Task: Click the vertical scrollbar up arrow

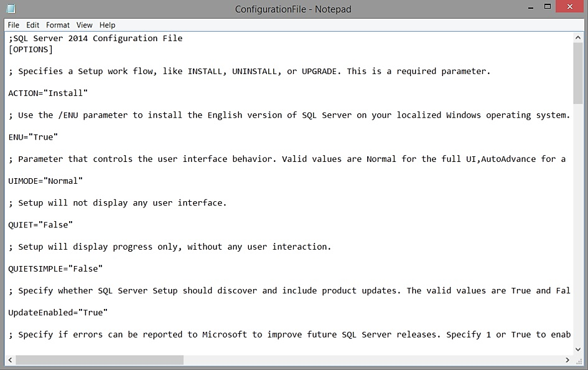Action: pos(578,37)
